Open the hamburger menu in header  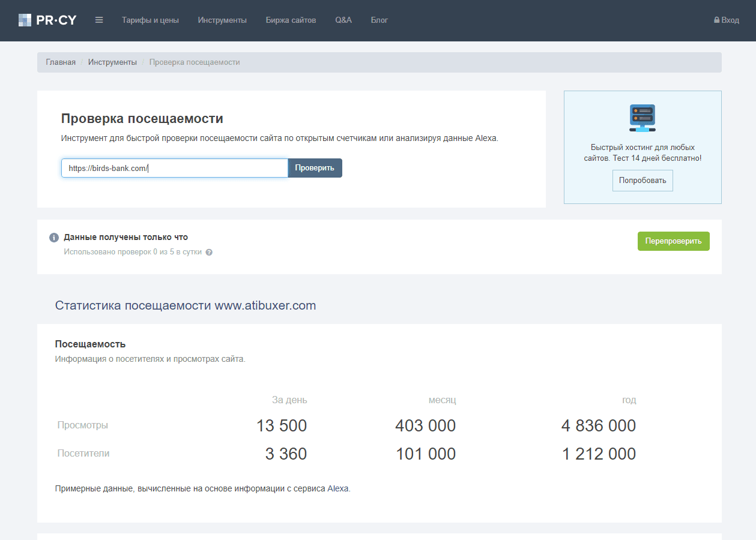click(x=99, y=20)
